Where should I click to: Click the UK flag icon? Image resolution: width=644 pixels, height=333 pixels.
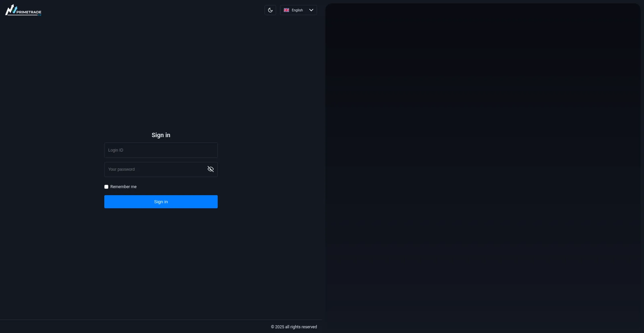(x=286, y=10)
